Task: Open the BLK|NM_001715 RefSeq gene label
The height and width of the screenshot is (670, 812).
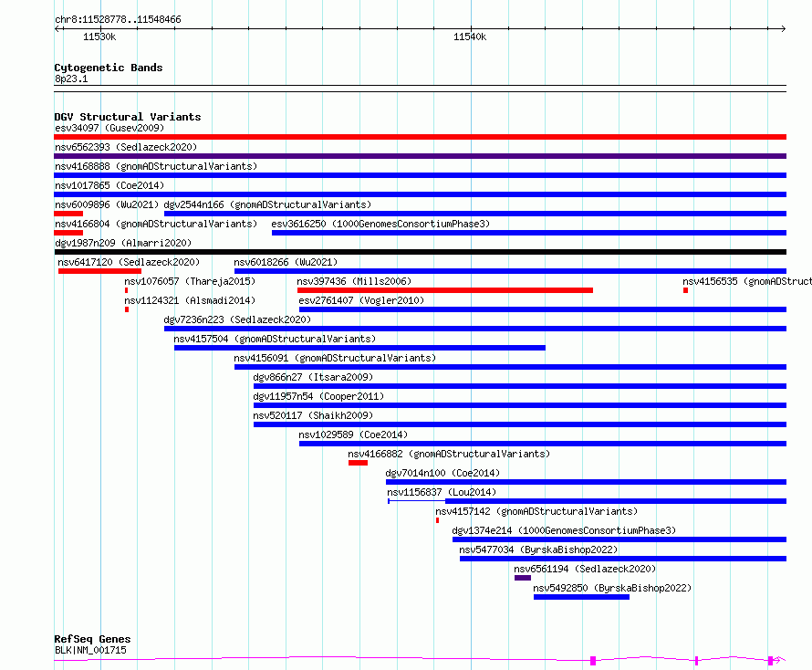Action: pos(90,650)
